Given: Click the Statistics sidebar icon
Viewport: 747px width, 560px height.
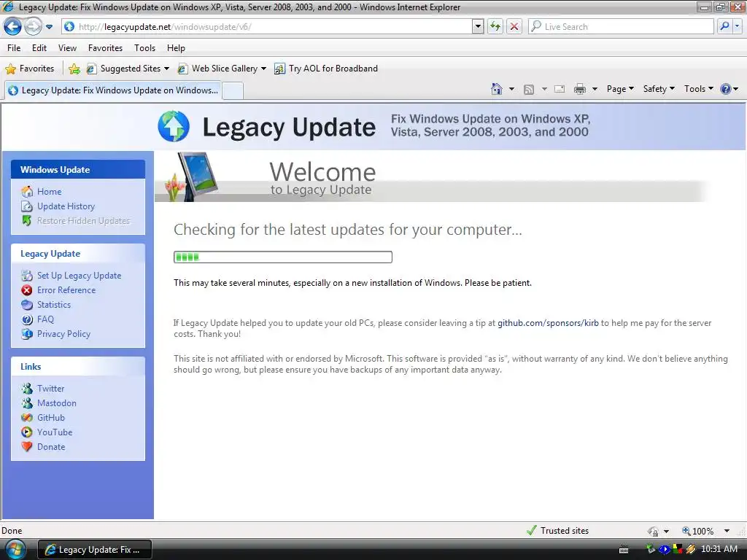Looking at the screenshot, I should (x=27, y=305).
